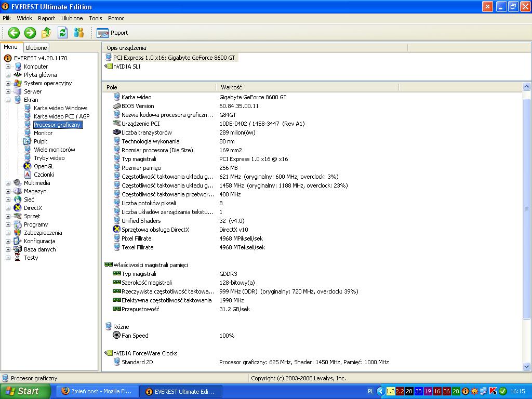Select Karta wideo Windows in tree

(x=60, y=108)
